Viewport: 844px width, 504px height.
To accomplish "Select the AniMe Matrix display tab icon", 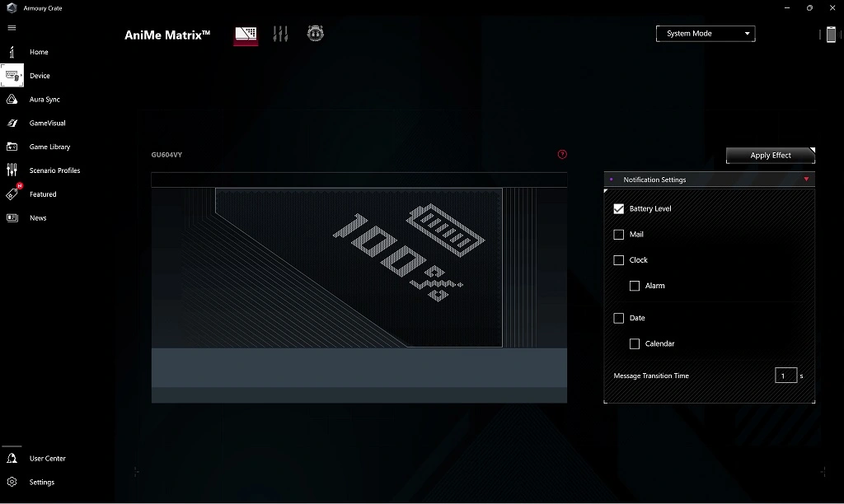I will point(246,35).
